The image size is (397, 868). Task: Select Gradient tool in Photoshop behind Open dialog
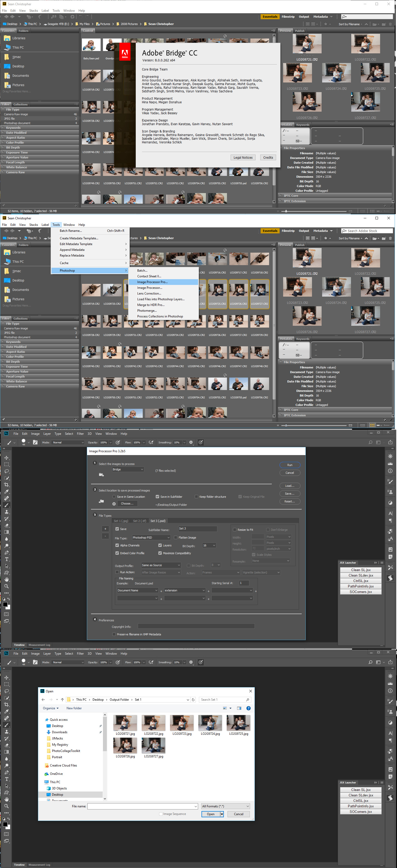coord(6,752)
